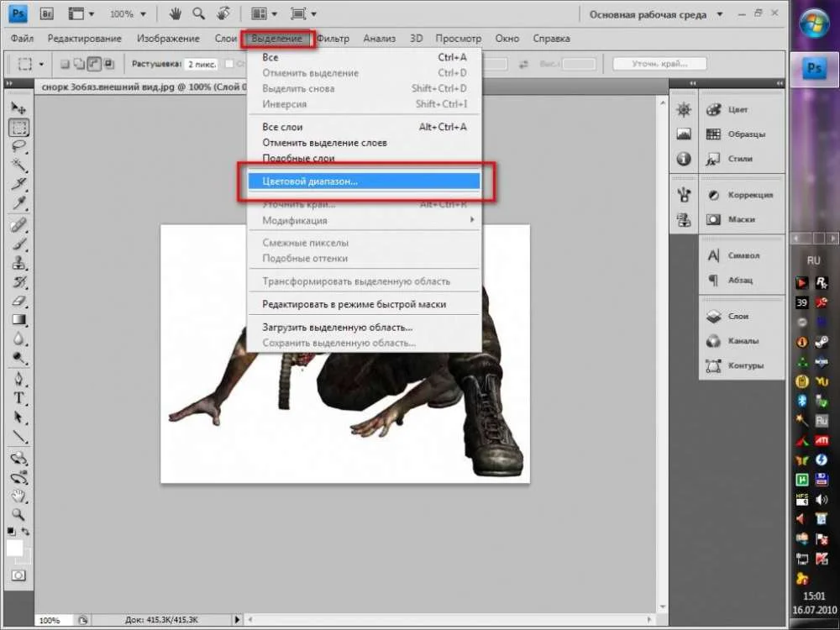Open the Слои (Layers) panel
This screenshot has width=840, height=630.
pos(727,317)
